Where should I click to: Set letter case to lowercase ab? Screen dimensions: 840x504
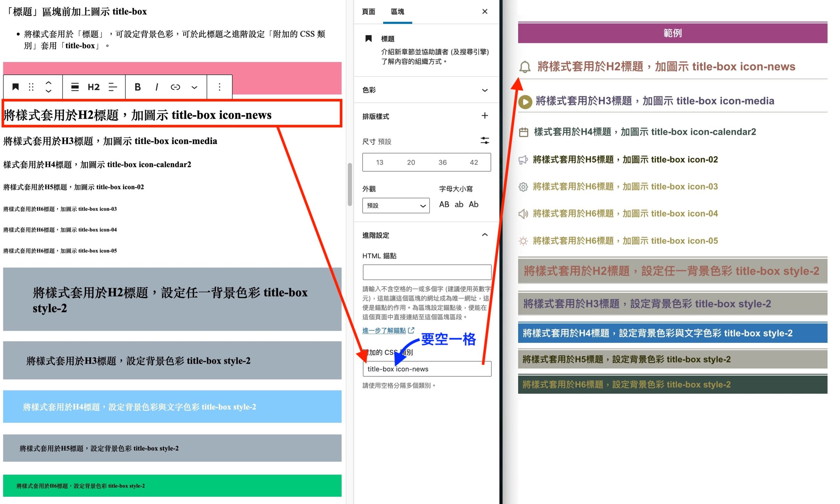click(x=459, y=204)
